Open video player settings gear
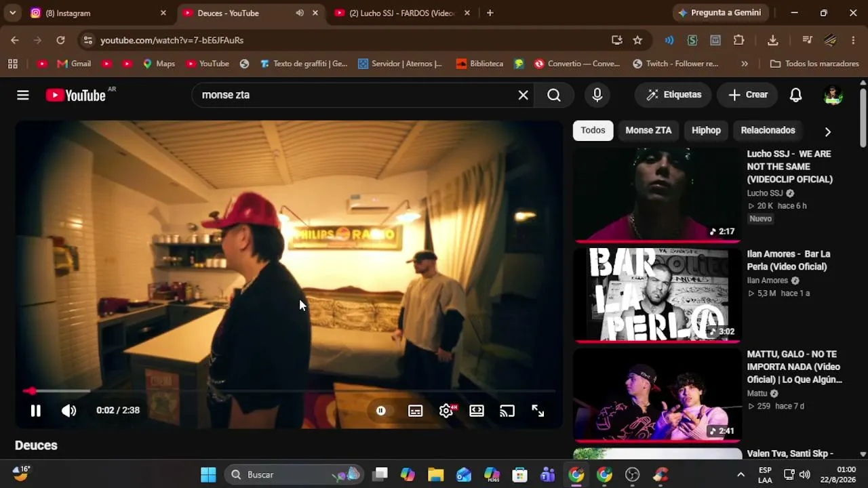This screenshot has width=868, height=488. (446, 411)
